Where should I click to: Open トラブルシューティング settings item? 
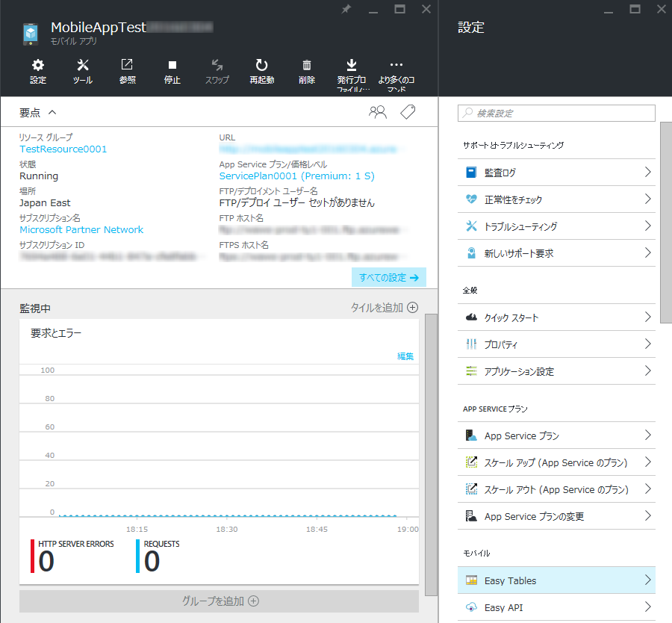pos(556,226)
